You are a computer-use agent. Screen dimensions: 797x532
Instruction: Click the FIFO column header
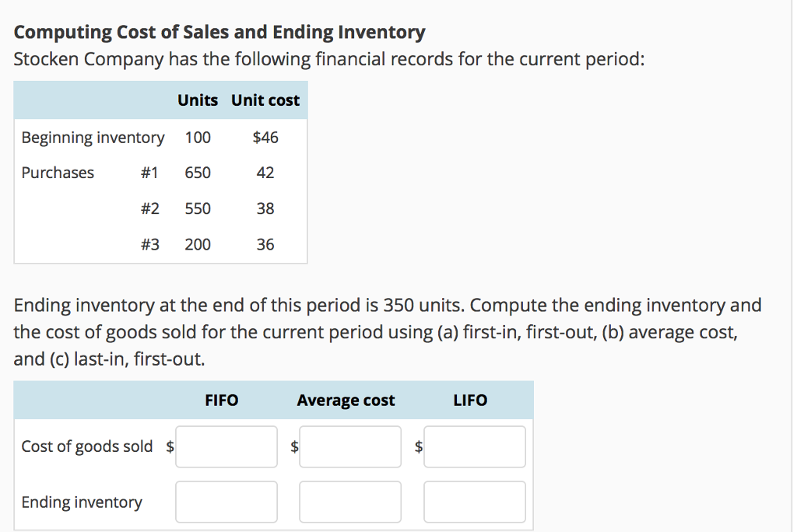pyautogui.click(x=222, y=401)
